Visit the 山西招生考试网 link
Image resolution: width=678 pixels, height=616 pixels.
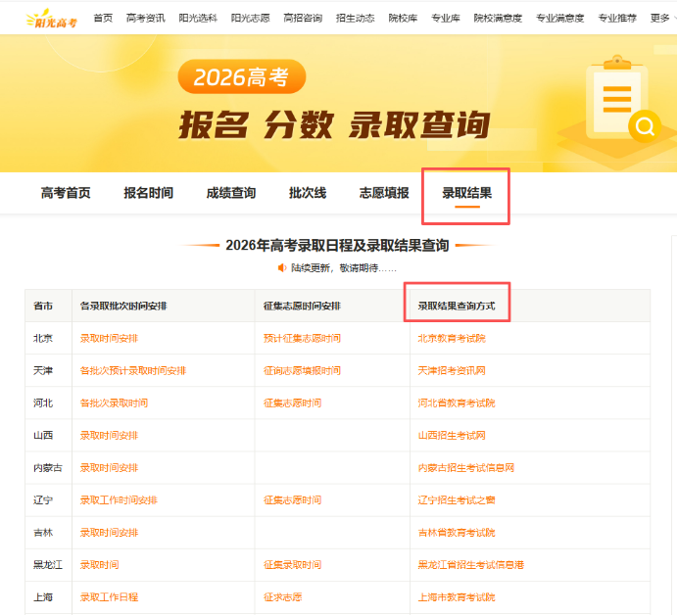tap(452, 436)
